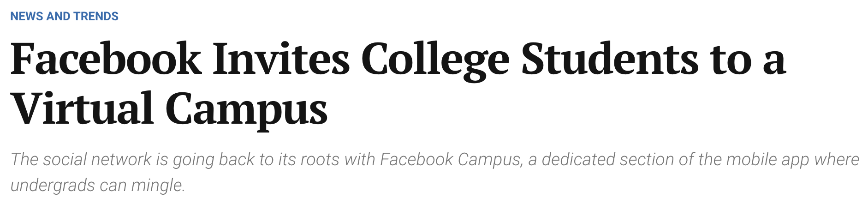Click the word "mingle" in the subtitle
The image size is (868, 204).
point(157,186)
